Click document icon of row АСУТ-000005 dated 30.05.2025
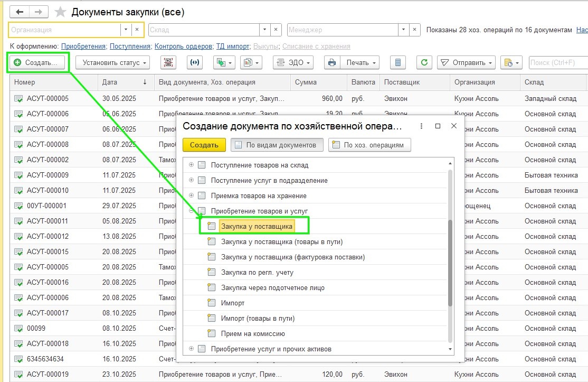The image size is (588, 382). (x=18, y=99)
